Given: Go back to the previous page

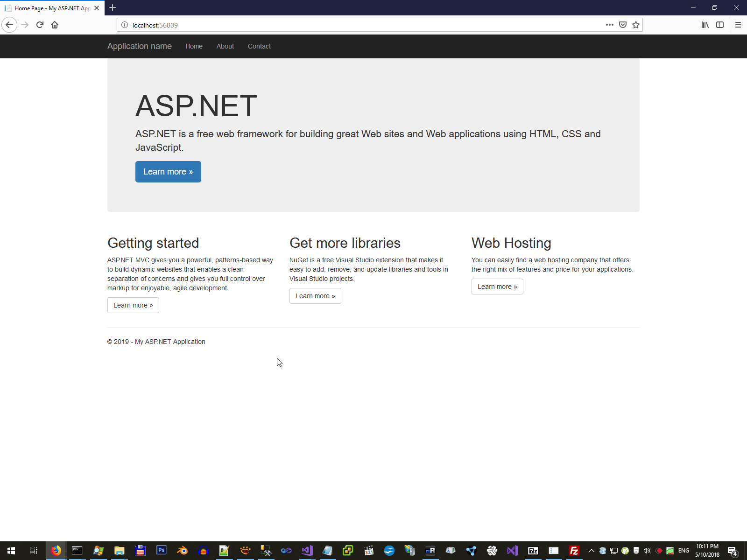Looking at the screenshot, I should (x=9, y=25).
